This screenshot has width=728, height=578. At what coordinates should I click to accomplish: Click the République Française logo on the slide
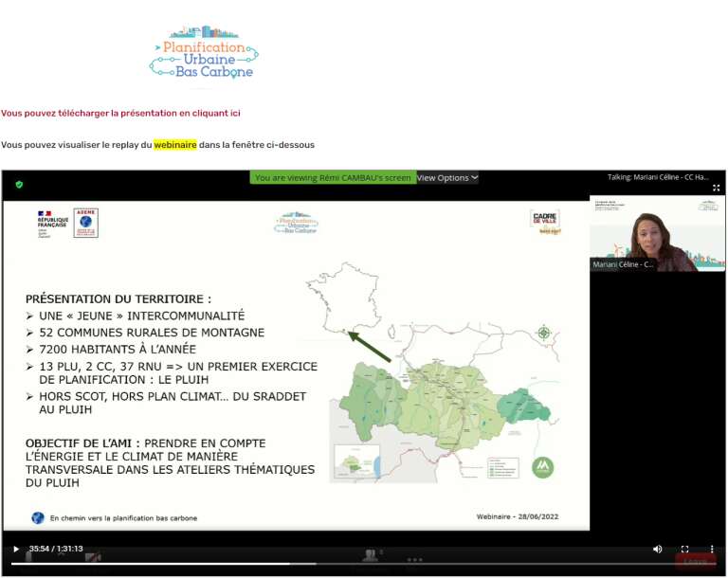pyautogui.click(x=52, y=225)
